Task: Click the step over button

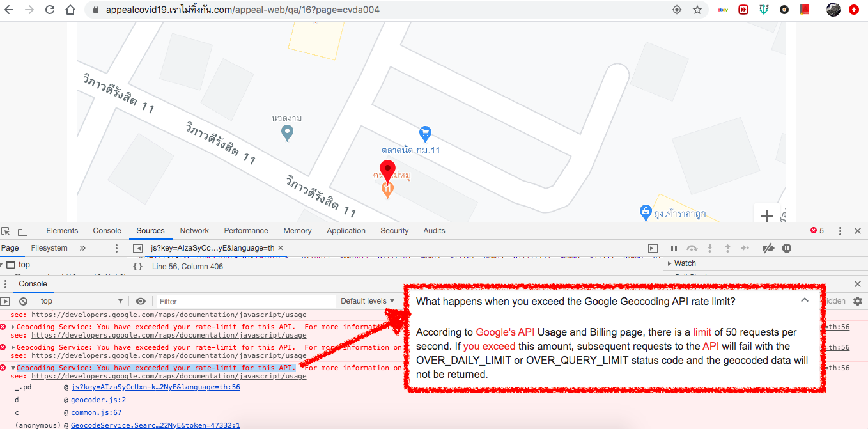Action: coord(692,248)
